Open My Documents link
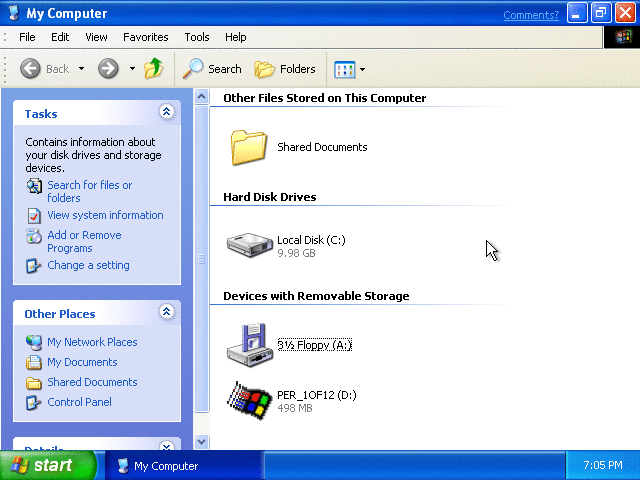Image resolution: width=640 pixels, height=480 pixels. click(x=82, y=362)
